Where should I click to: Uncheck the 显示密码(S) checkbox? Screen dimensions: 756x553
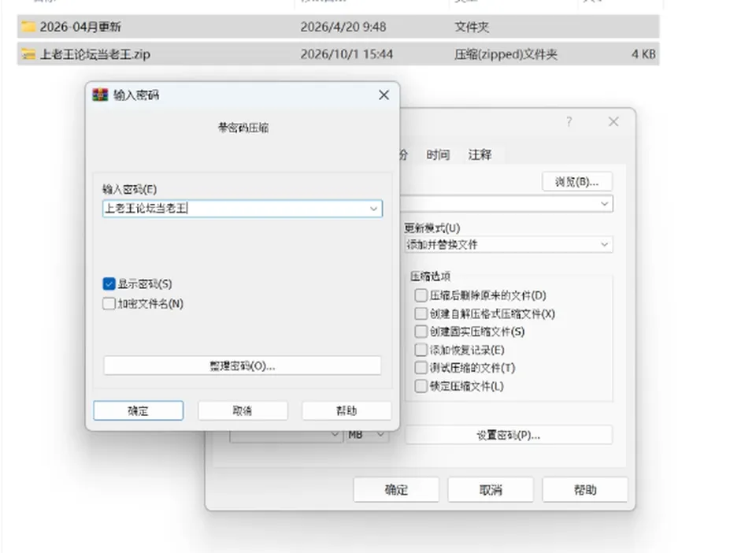click(109, 284)
